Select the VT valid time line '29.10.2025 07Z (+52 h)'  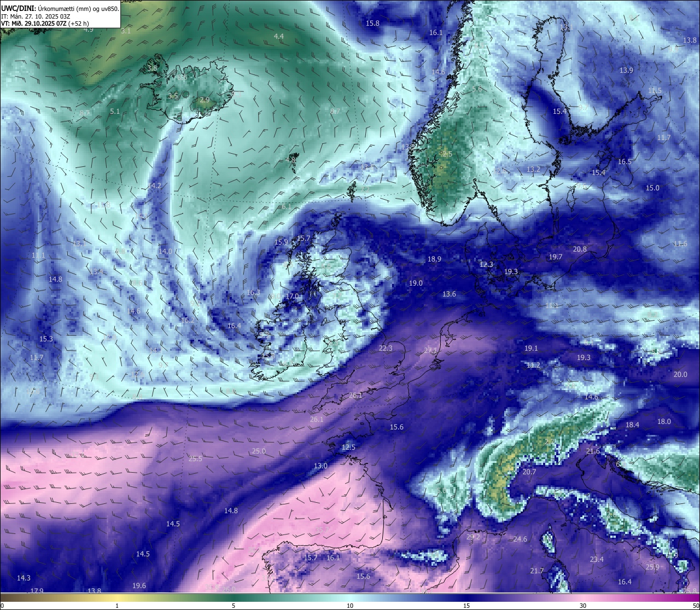pyautogui.click(x=45, y=24)
